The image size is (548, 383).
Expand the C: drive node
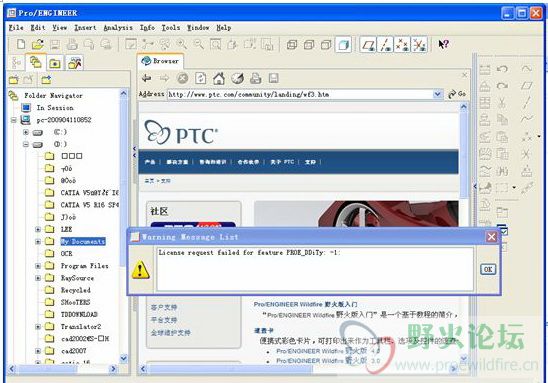click(26, 132)
